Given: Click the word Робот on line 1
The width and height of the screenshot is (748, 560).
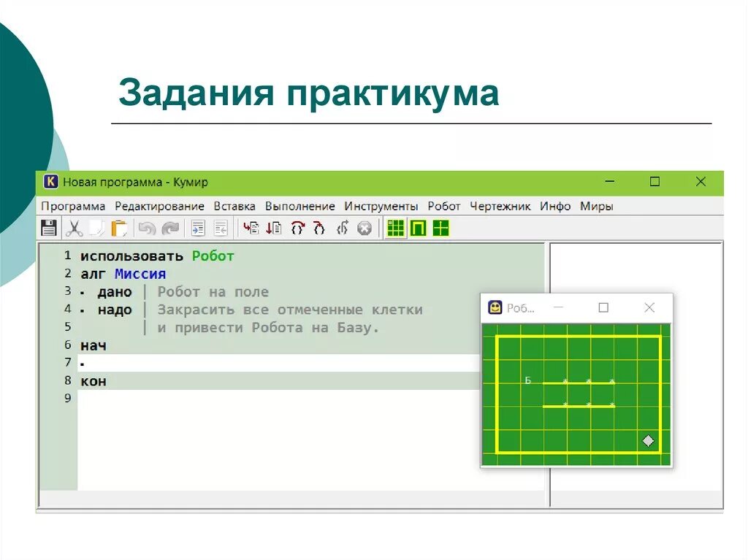Looking at the screenshot, I should (213, 256).
